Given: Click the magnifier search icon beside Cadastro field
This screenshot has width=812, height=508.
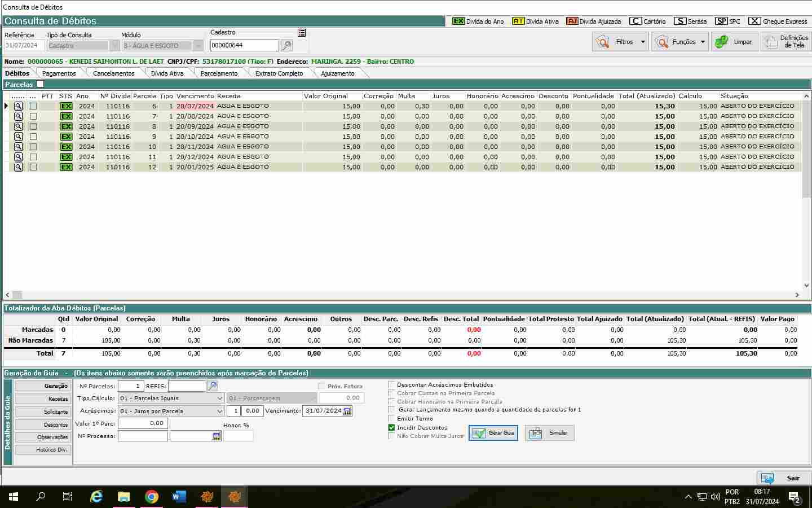Looking at the screenshot, I should 286,45.
